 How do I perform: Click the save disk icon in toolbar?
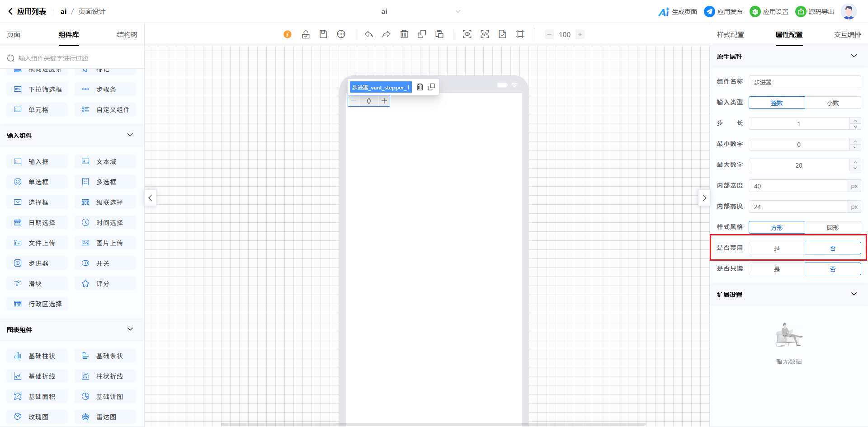pyautogui.click(x=323, y=34)
